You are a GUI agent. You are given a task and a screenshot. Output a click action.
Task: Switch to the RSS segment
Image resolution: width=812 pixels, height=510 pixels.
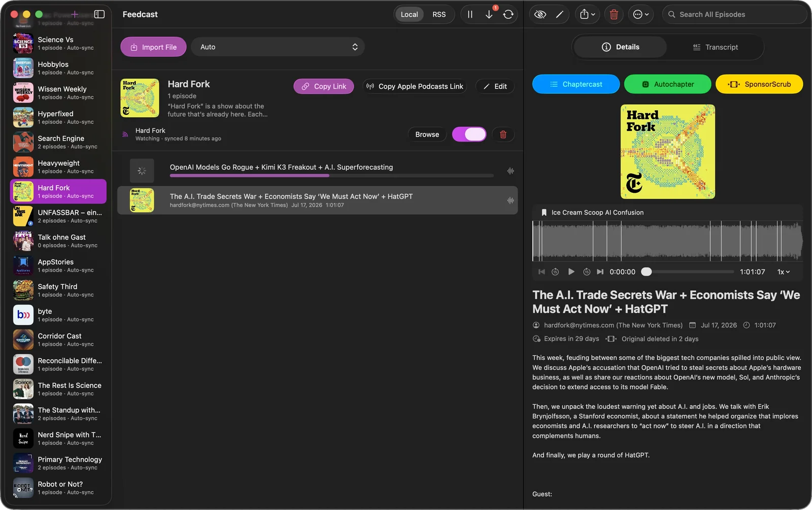439,14
